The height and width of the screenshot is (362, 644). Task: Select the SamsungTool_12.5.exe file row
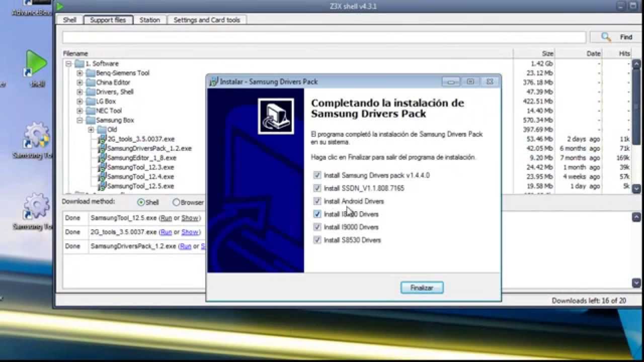[x=347, y=187]
